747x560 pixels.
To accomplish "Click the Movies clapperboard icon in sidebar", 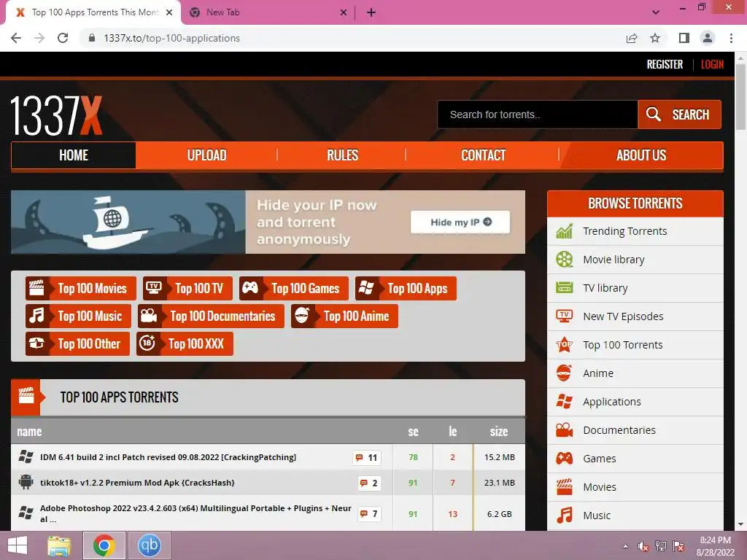I will pos(565,486).
